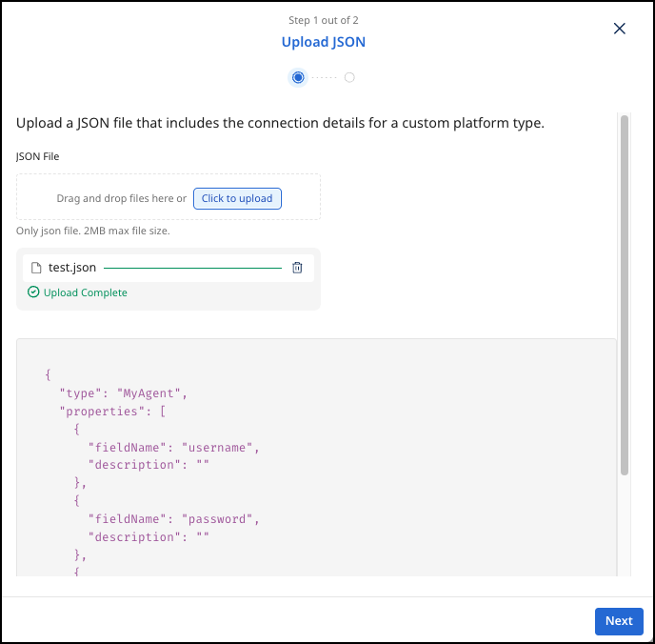Click the Step 1 out of 2 text
This screenshot has height=644, width=655.
click(x=324, y=20)
